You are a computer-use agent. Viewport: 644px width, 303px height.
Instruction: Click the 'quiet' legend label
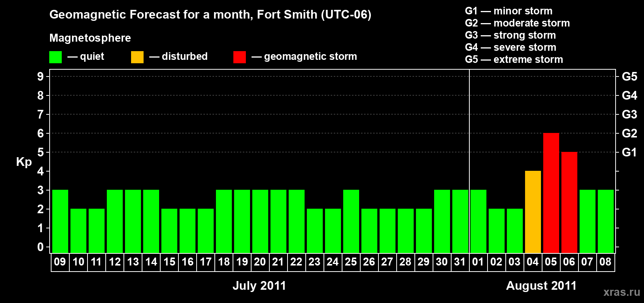[x=92, y=56]
